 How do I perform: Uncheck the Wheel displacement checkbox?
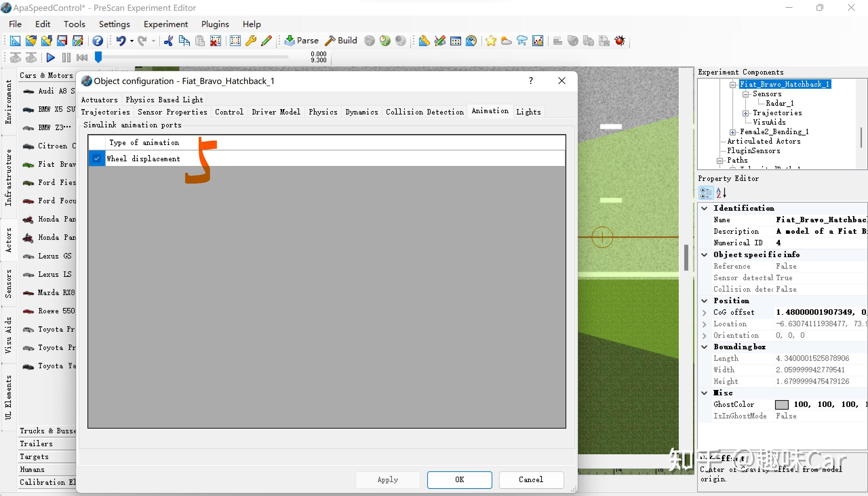tap(97, 159)
